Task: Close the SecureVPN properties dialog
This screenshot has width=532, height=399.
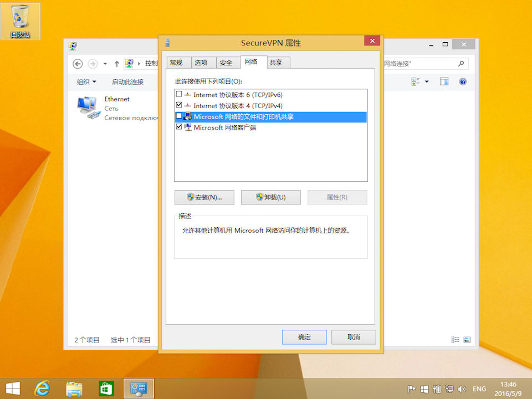Action: point(372,40)
